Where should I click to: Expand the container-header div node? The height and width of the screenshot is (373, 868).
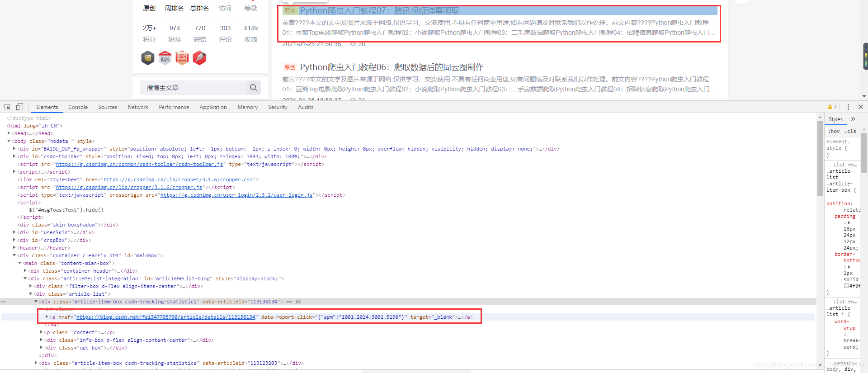tap(25, 271)
